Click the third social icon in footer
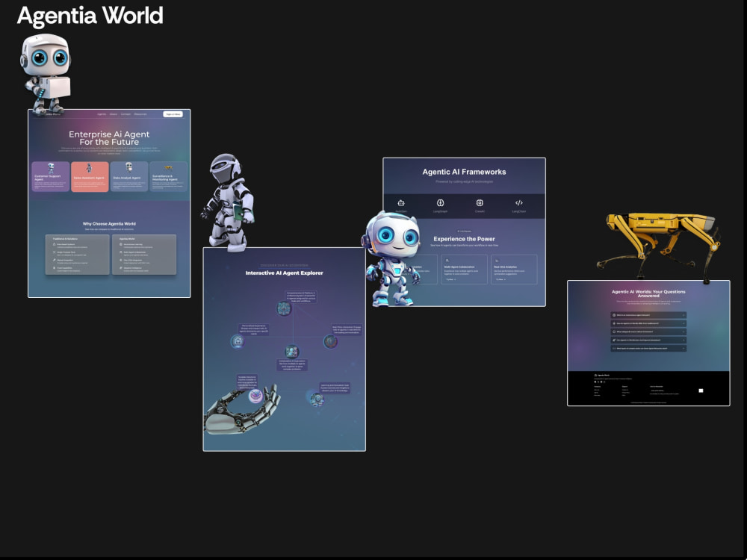747x560 pixels. click(601, 382)
